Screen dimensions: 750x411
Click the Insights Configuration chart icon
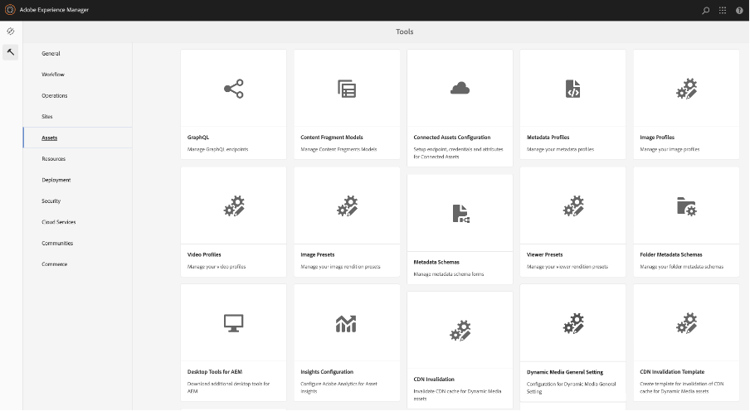346,323
